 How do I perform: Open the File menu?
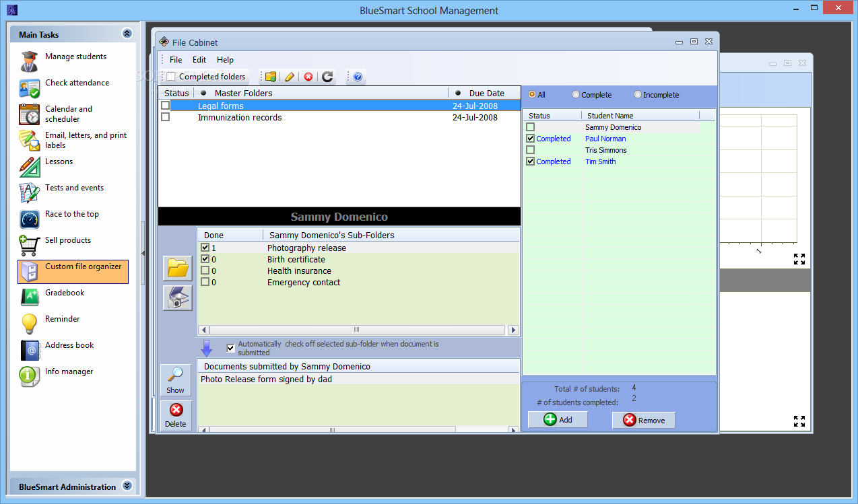point(176,60)
